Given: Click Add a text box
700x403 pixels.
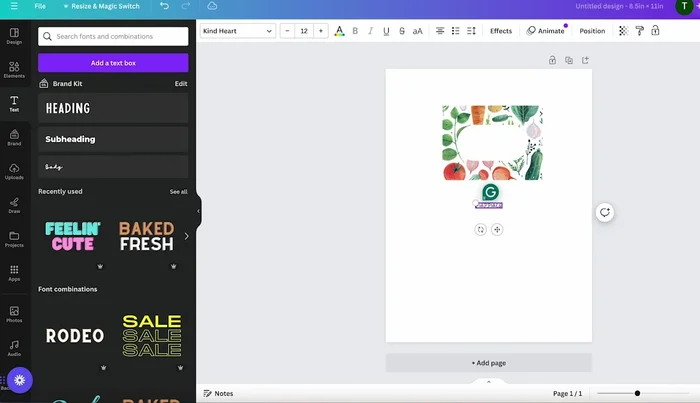Looking at the screenshot, I should [x=113, y=63].
